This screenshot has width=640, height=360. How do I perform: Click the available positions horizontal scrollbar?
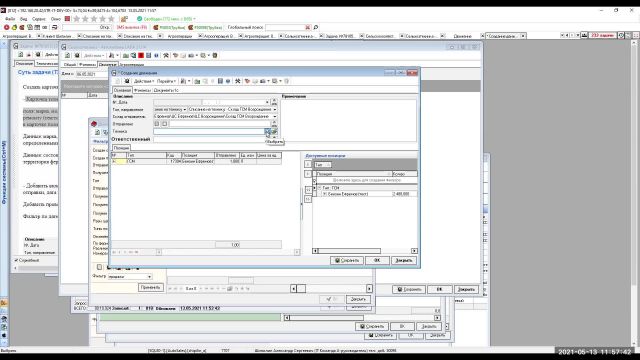[364, 251]
